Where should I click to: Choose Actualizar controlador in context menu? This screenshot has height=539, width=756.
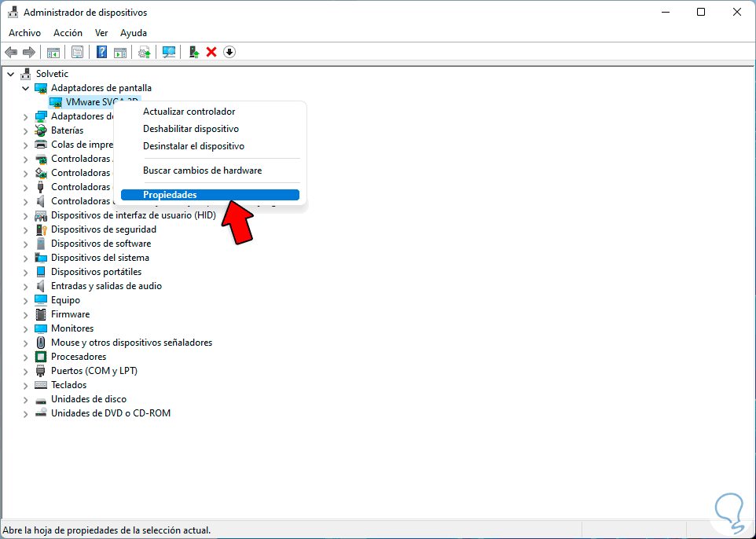click(x=210, y=112)
